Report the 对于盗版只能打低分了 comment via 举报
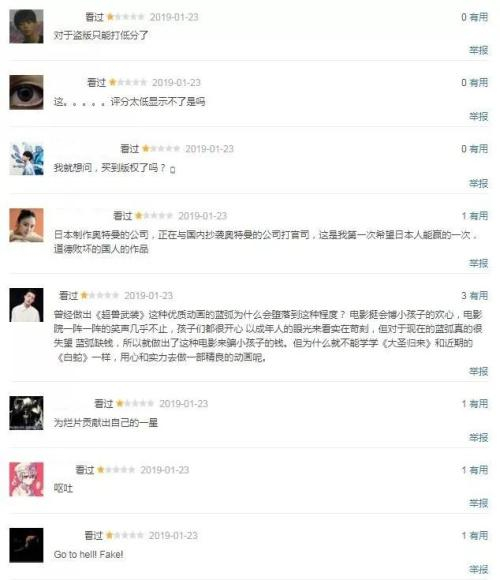 [x=479, y=50]
